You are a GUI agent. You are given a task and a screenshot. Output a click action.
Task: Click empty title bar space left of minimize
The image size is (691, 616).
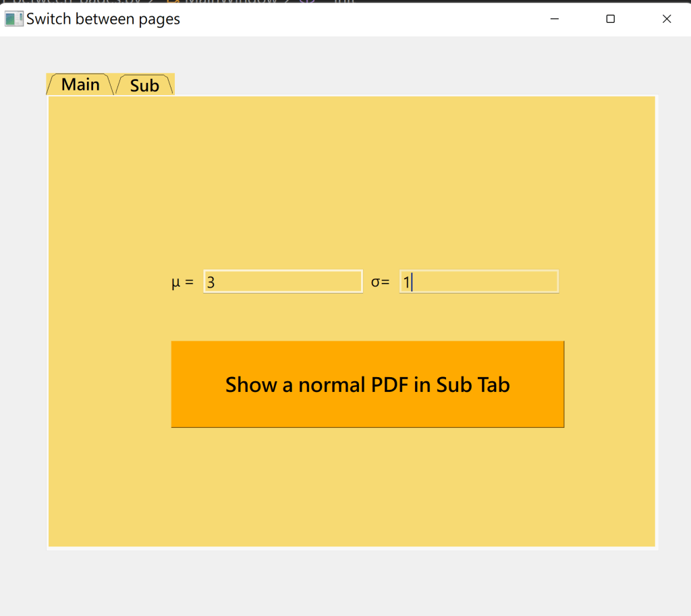[371, 19]
